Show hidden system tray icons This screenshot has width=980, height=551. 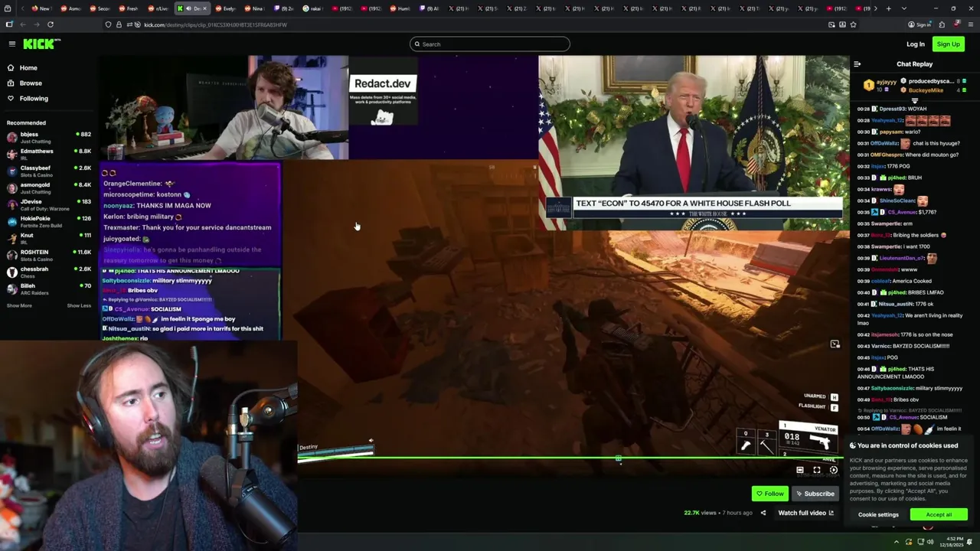(x=897, y=542)
